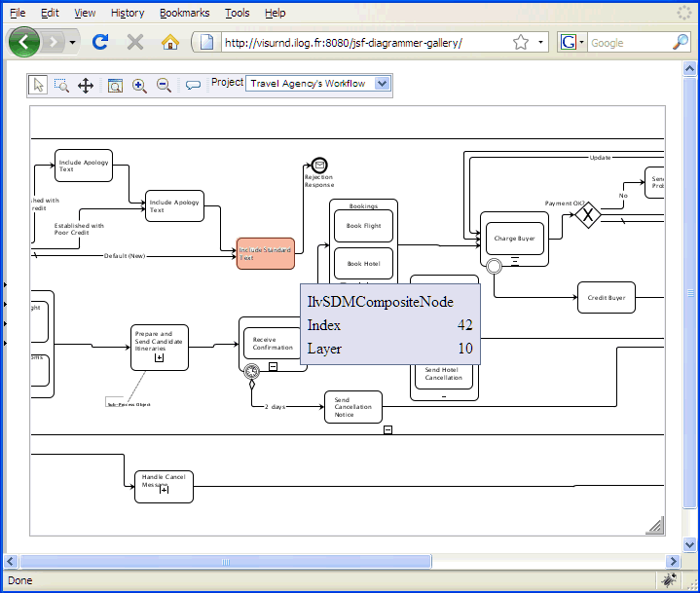Click the fit-to-view icon

pyautogui.click(x=115, y=85)
